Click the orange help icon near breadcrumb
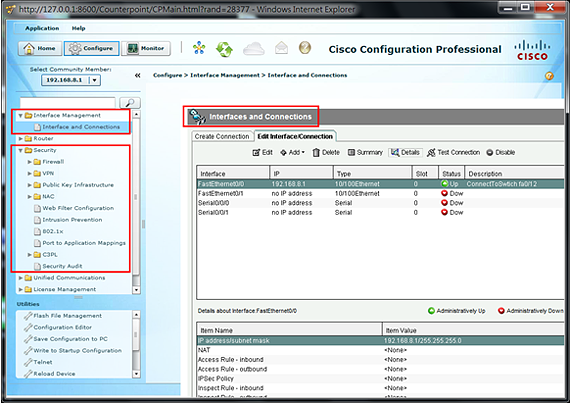Screen dimensions: 570x403 (x=549, y=76)
